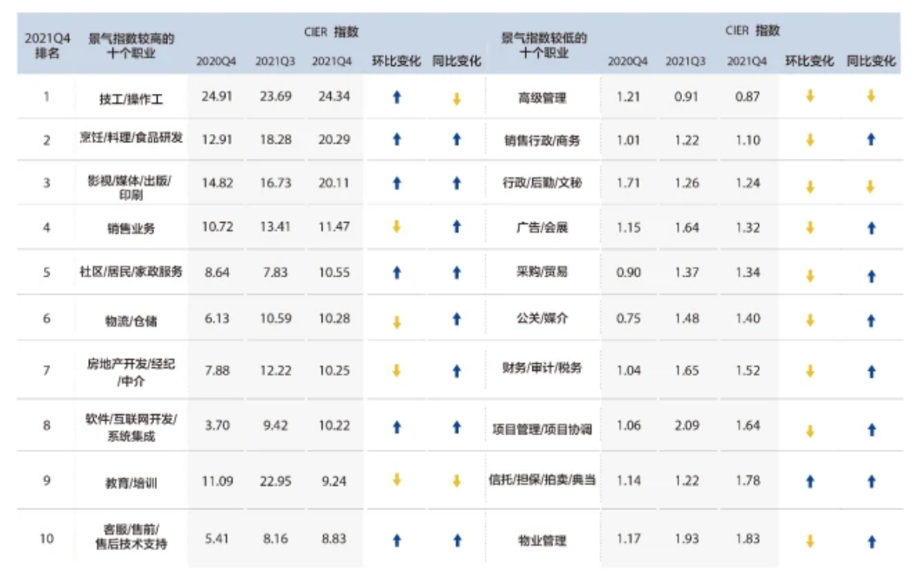Viewport: 924px width, 578px height.
Task: Click the rank 10 cell
Action: tap(47, 538)
